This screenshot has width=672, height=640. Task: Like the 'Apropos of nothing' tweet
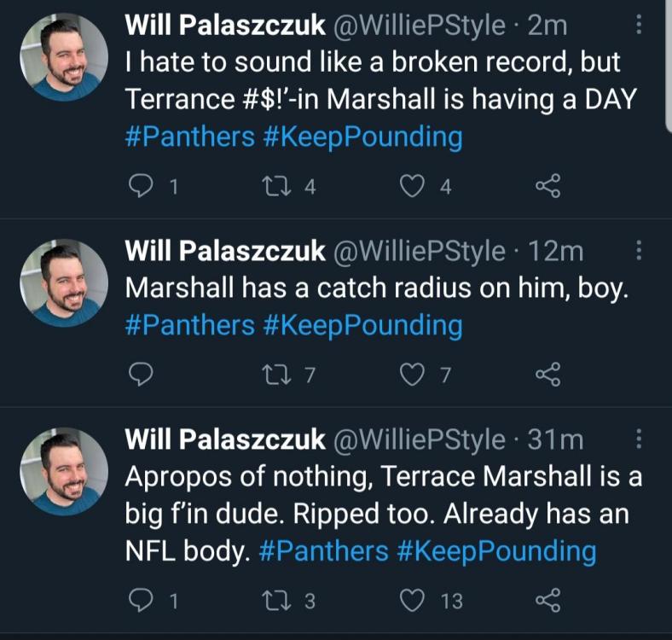(414, 600)
